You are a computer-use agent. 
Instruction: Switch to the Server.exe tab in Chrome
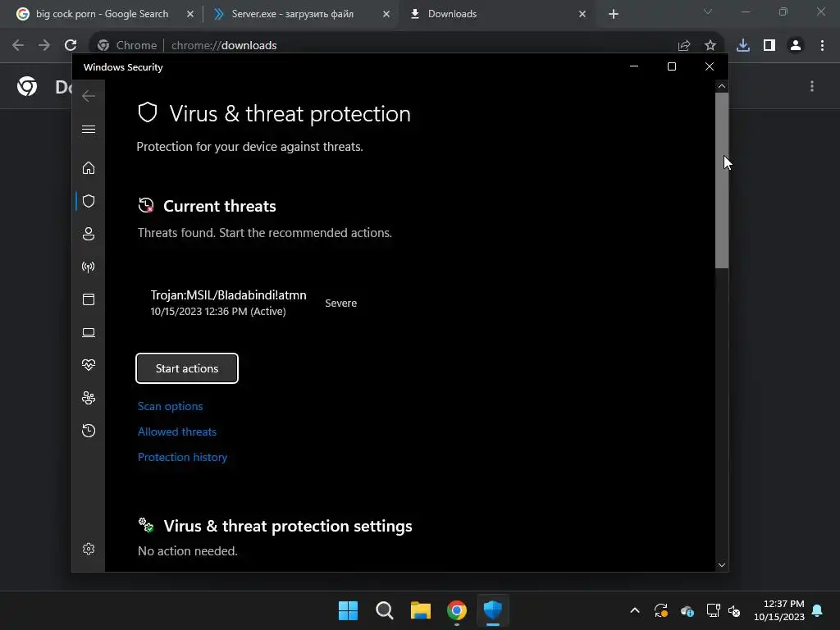tap(293, 14)
